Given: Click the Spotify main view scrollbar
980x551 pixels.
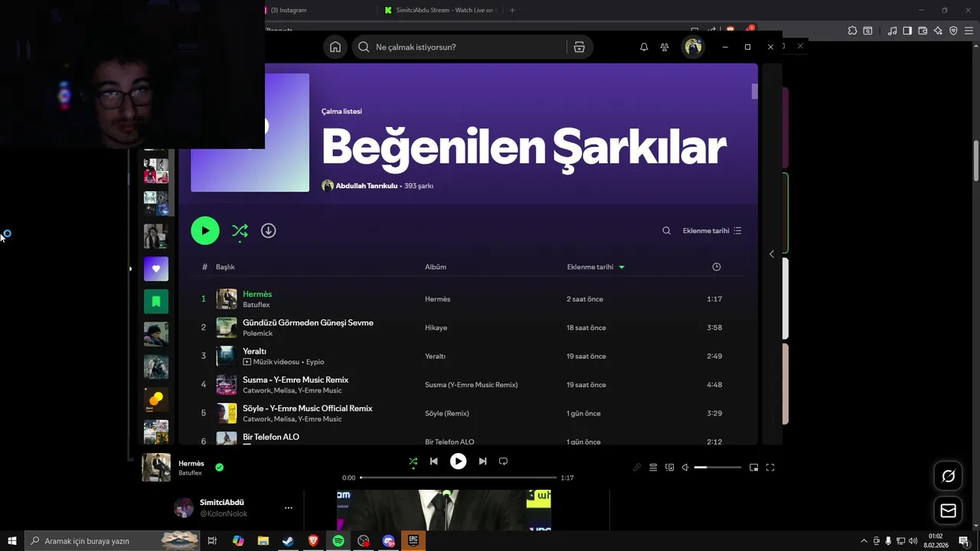Looking at the screenshot, I should (754, 92).
